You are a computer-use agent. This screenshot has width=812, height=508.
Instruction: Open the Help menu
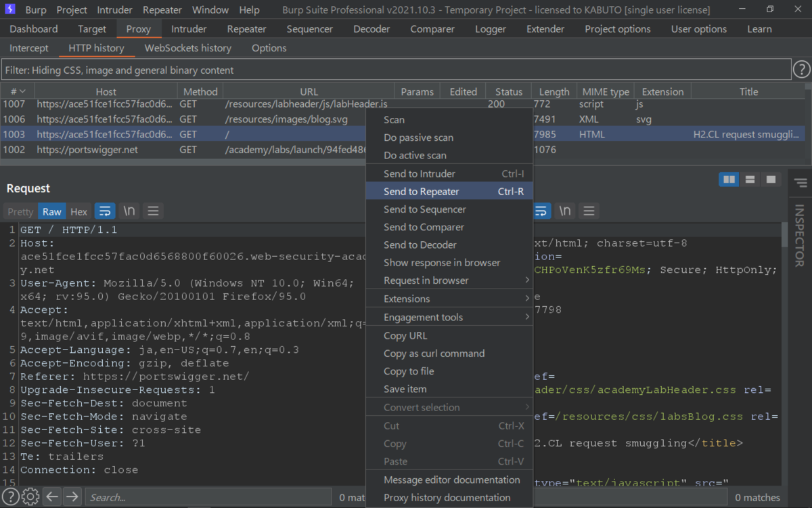[x=249, y=10]
